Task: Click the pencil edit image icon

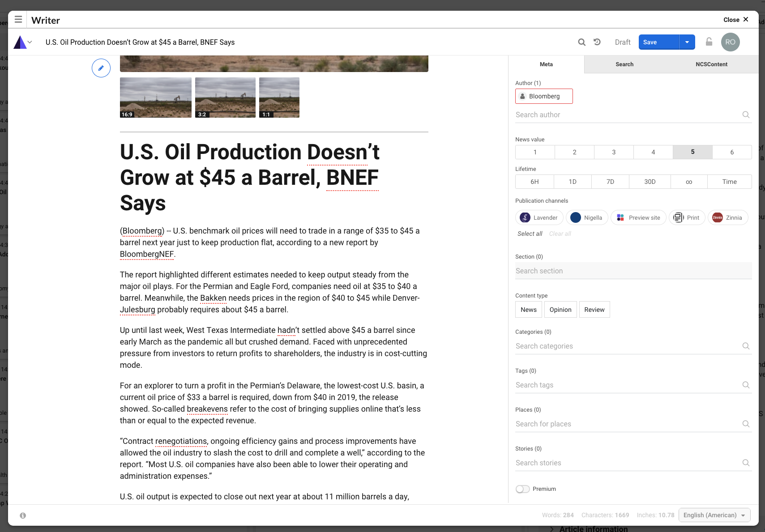Action: [101, 68]
